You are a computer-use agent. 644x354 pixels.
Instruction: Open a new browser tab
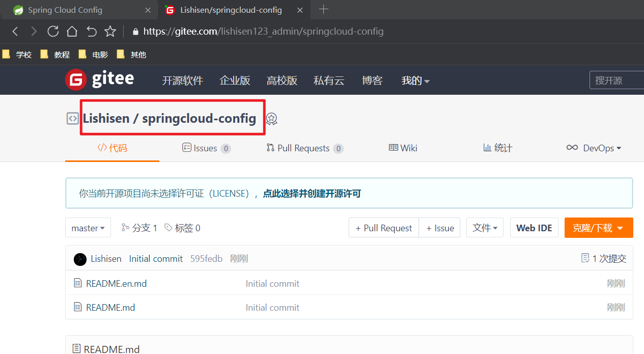(x=323, y=9)
